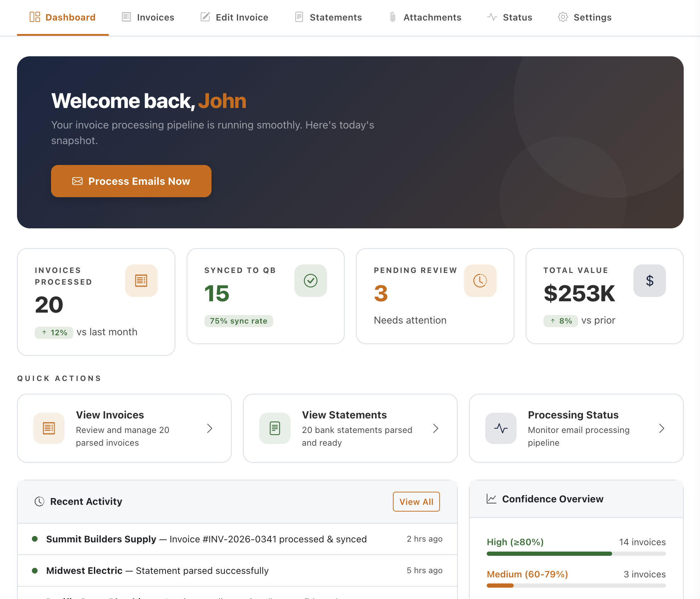Click the '2 hrs ago' timestamp
Image resolution: width=700 pixels, height=599 pixels.
(424, 539)
